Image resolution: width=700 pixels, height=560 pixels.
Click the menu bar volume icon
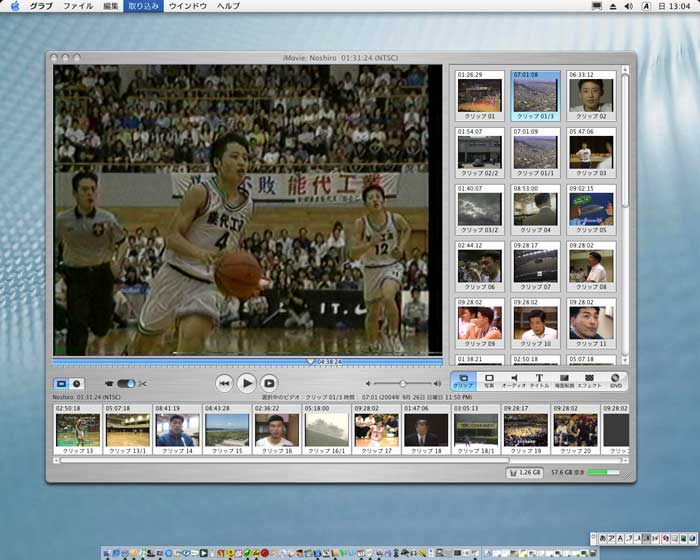[x=629, y=6]
